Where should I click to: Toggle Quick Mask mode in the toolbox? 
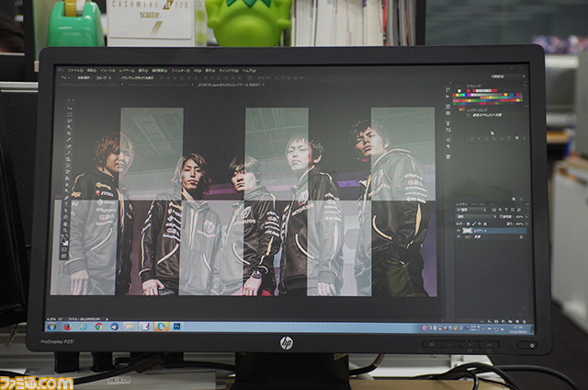coord(64,249)
